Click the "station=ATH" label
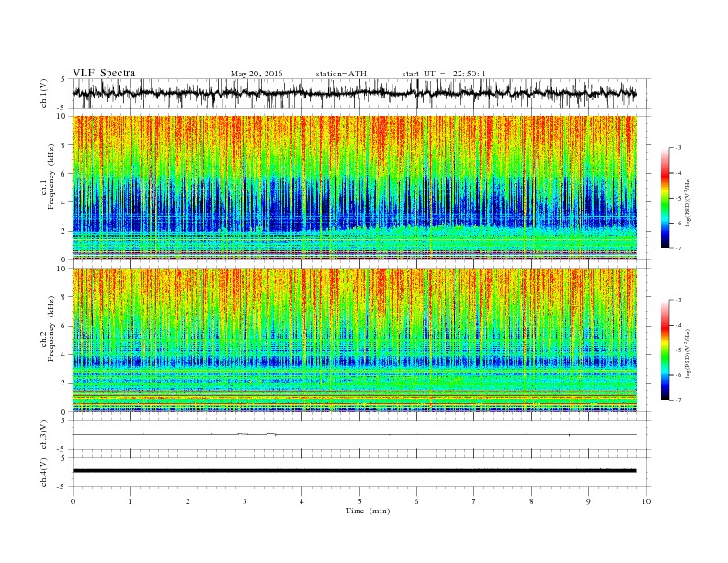 pos(341,74)
